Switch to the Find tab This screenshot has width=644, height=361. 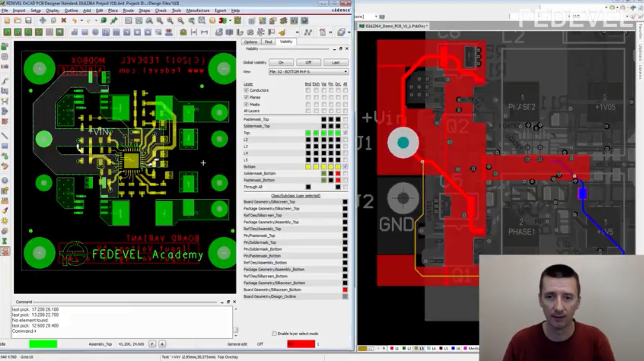pos(268,42)
